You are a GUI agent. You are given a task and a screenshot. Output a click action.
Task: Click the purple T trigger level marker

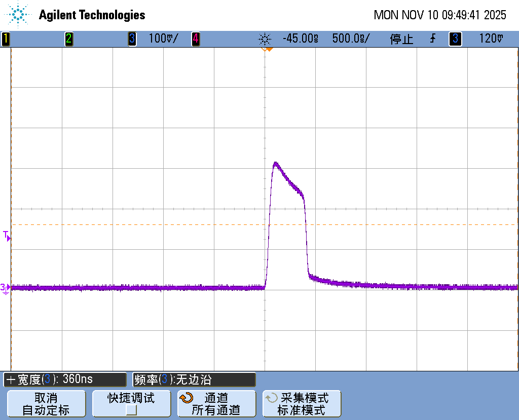click(7, 236)
